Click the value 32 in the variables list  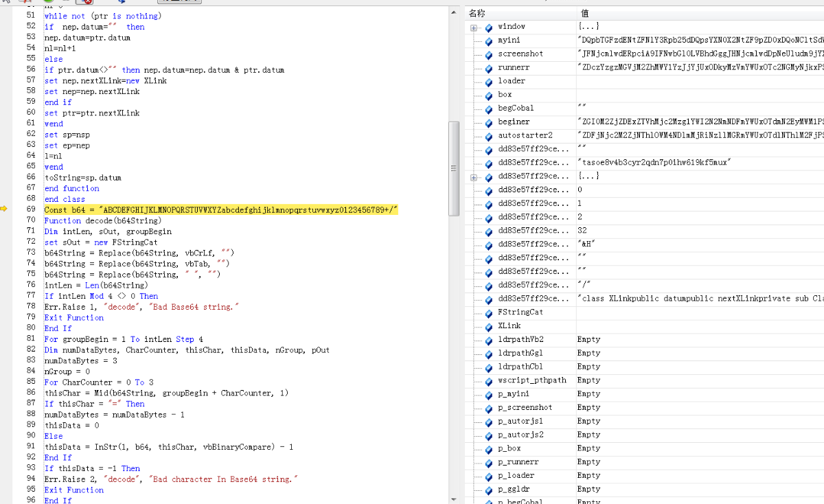click(x=582, y=231)
